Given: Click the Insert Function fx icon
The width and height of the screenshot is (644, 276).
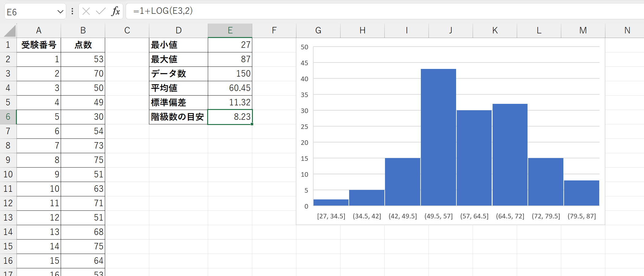Looking at the screenshot, I should pos(116,12).
